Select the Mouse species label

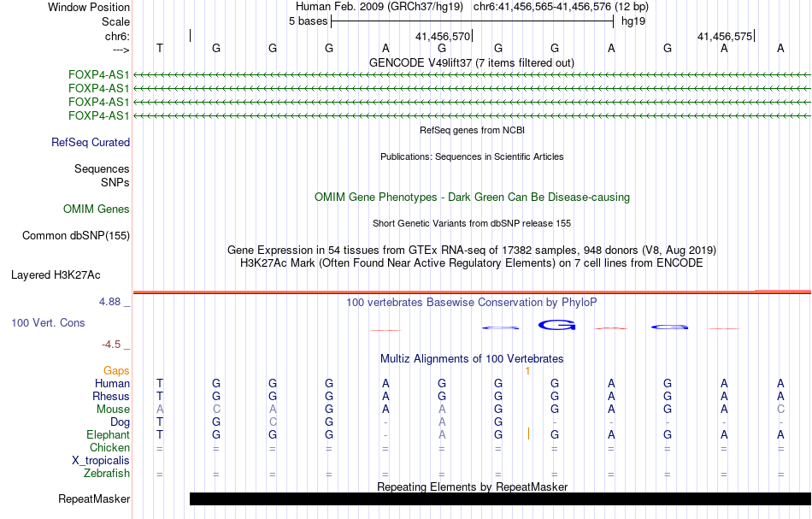(x=113, y=410)
